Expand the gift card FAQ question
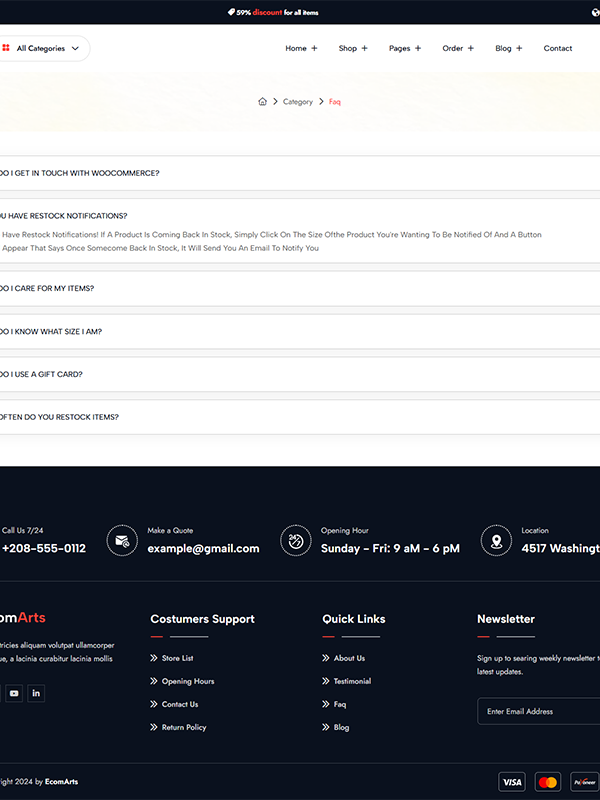 (x=42, y=374)
